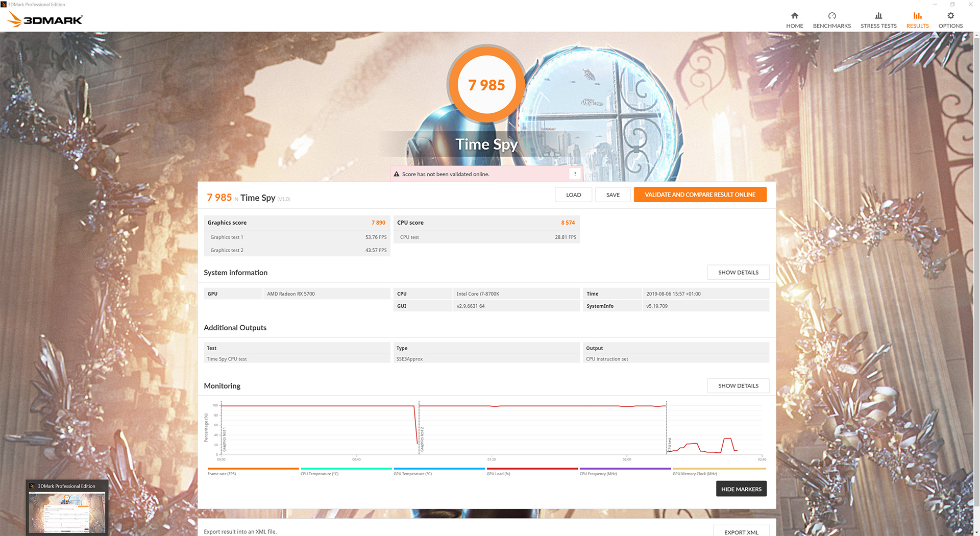Save the Time Spy result
The image size is (980, 536).
coord(612,194)
